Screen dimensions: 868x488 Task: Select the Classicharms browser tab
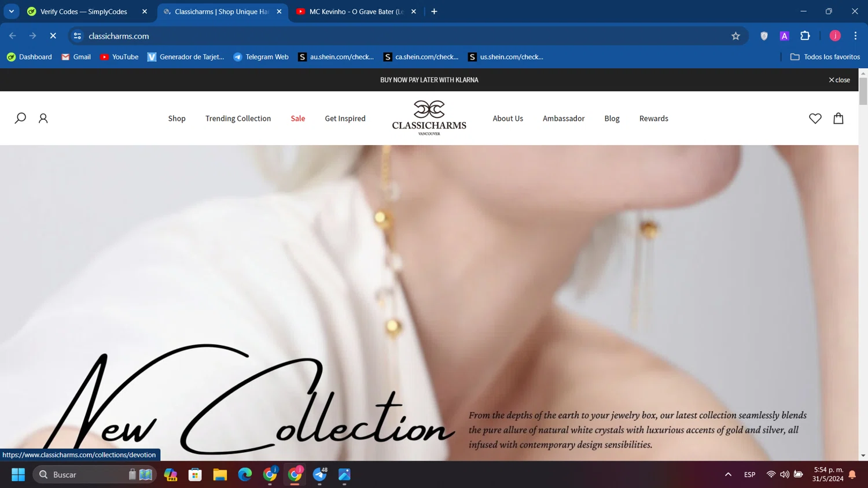[222, 12]
